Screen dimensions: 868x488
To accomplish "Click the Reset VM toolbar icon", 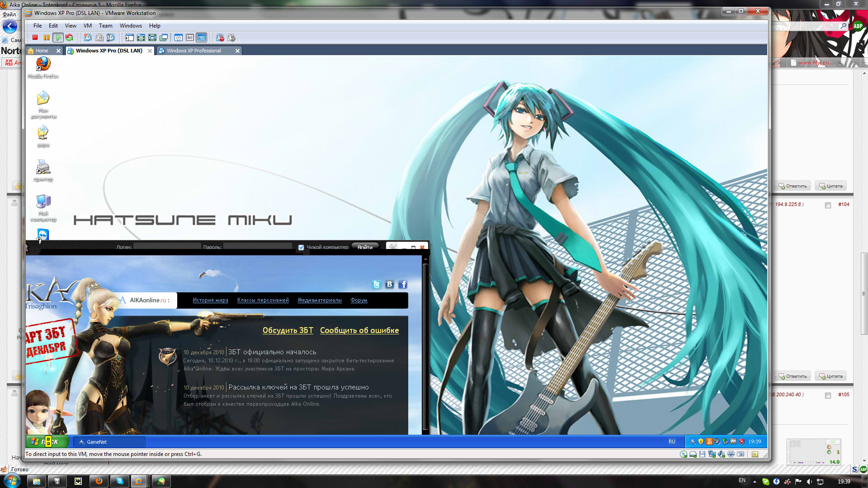I will [69, 38].
